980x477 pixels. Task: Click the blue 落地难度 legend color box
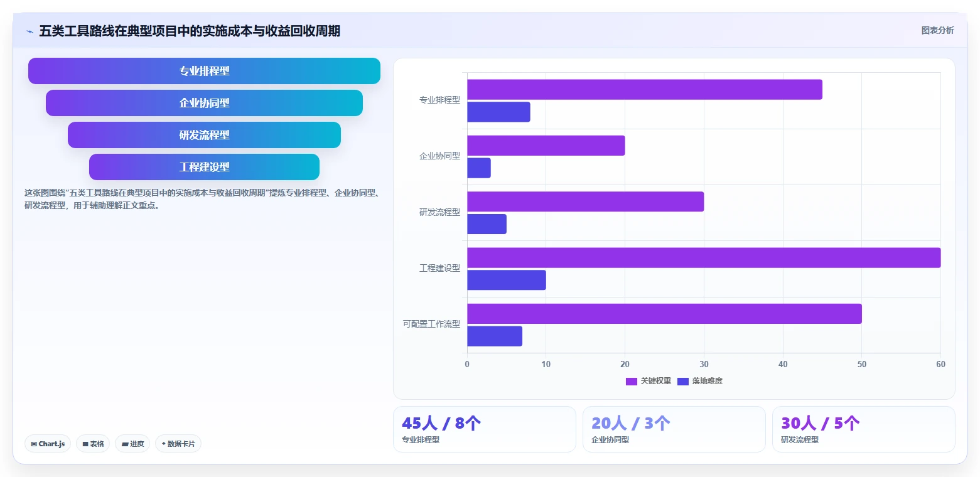point(683,382)
